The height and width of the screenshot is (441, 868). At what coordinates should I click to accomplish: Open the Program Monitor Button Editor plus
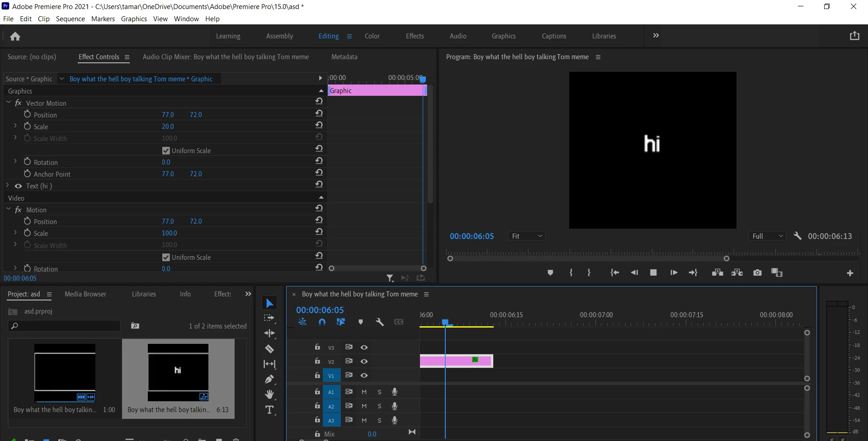(x=850, y=273)
